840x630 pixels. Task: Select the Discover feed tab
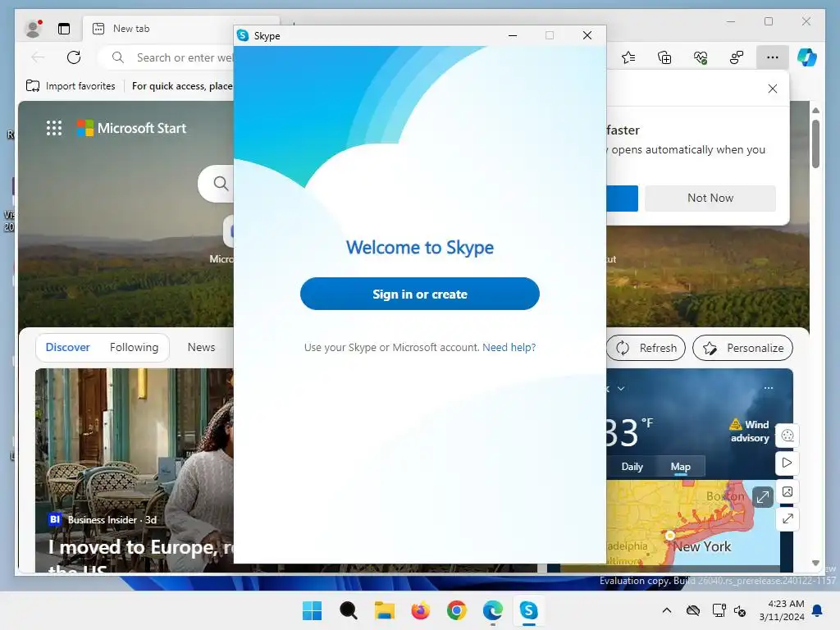tap(67, 347)
